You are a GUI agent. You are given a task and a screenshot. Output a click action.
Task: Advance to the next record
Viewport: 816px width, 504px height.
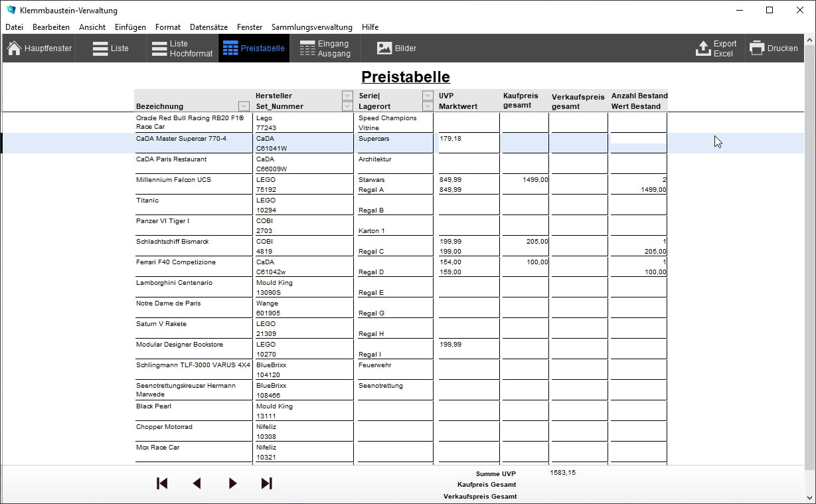coord(232,483)
